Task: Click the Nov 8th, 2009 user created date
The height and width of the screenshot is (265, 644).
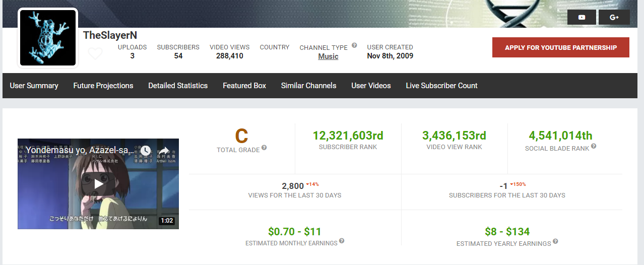Action: (x=390, y=56)
